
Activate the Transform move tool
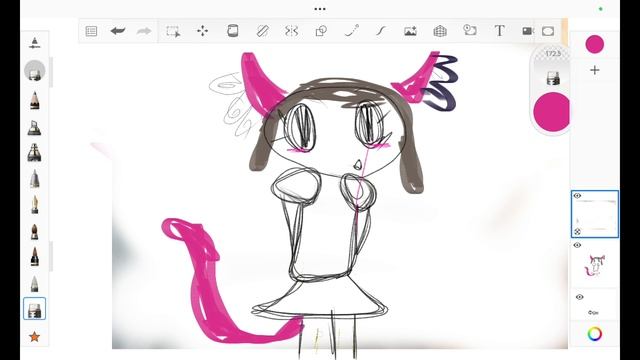pos(202,31)
